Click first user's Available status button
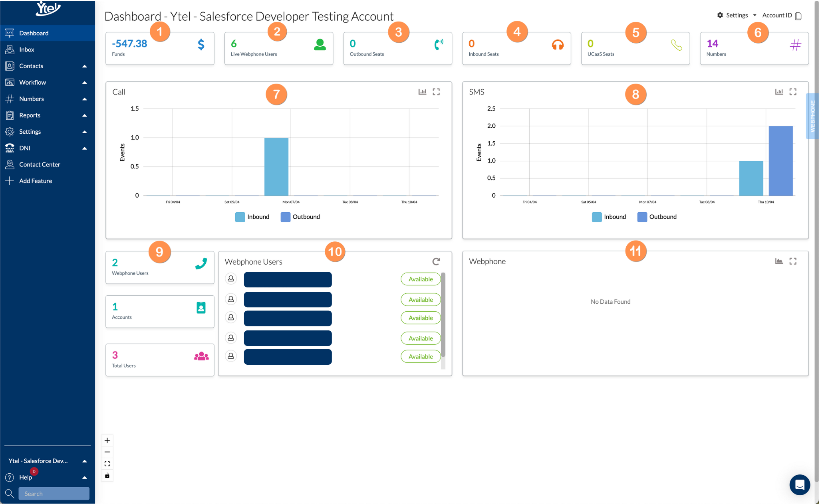Viewport: 820px width, 504px height. click(420, 279)
